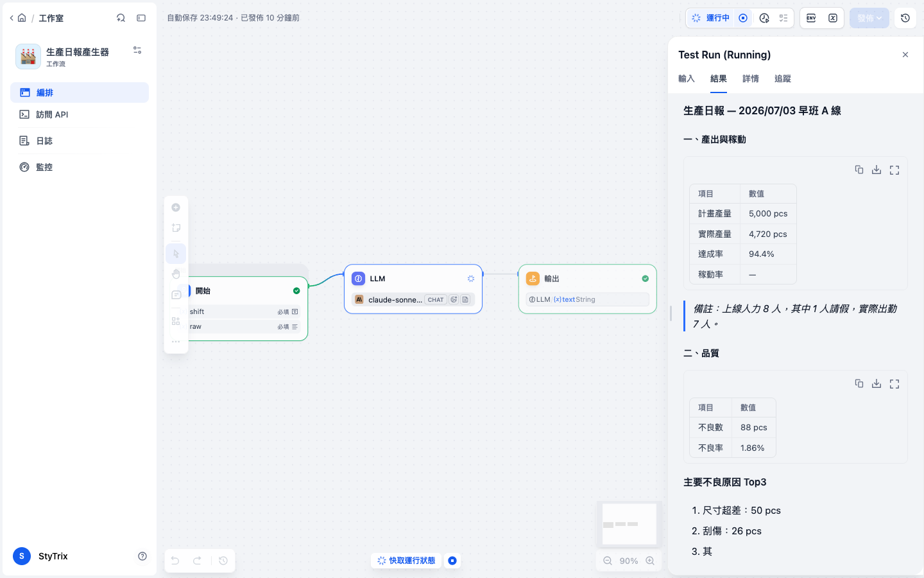This screenshot has width=924, height=578.
Task: Open version history clock icon
Action: point(905,18)
